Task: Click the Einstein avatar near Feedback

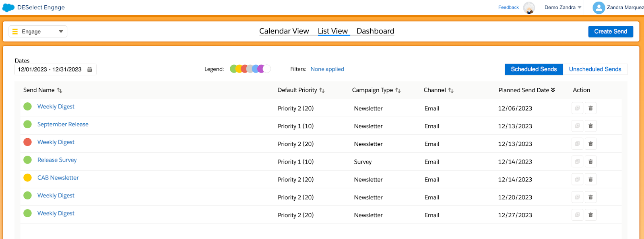Action: 529,8
